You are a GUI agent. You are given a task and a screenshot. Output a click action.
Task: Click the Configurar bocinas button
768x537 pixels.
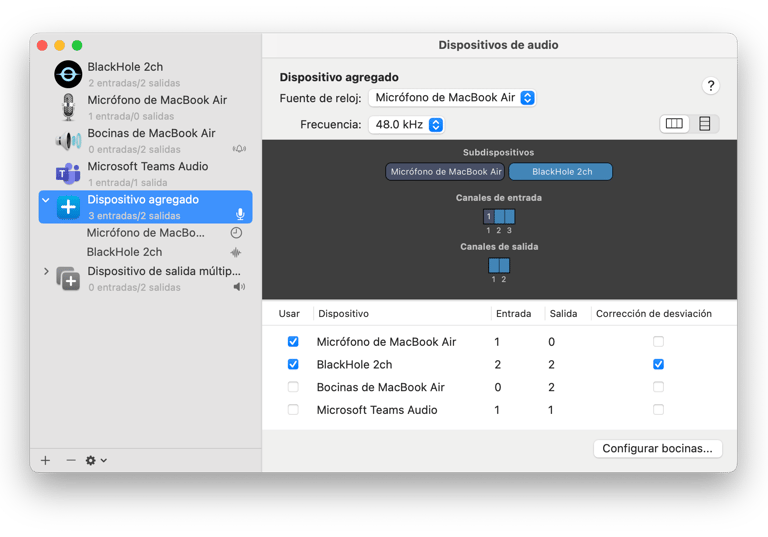(x=657, y=449)
